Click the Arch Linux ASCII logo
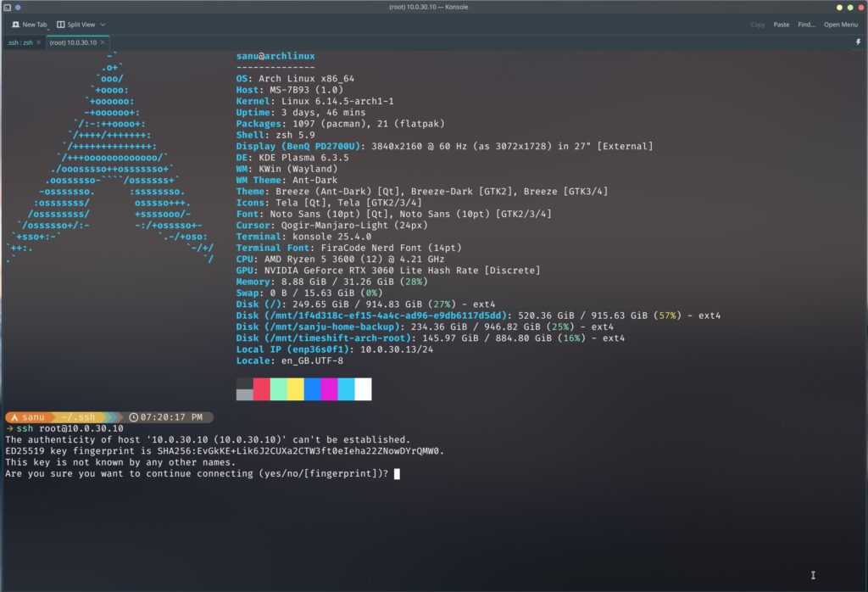The width and height of the screenshot is (868, 592). [109, 157]
